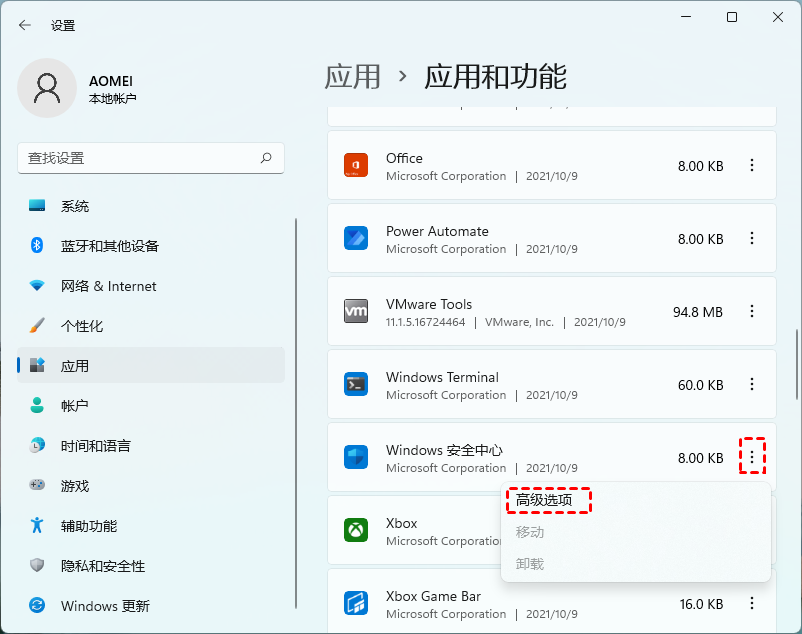Click the Office app icon
802x634 pixels.
click(358, 166)
